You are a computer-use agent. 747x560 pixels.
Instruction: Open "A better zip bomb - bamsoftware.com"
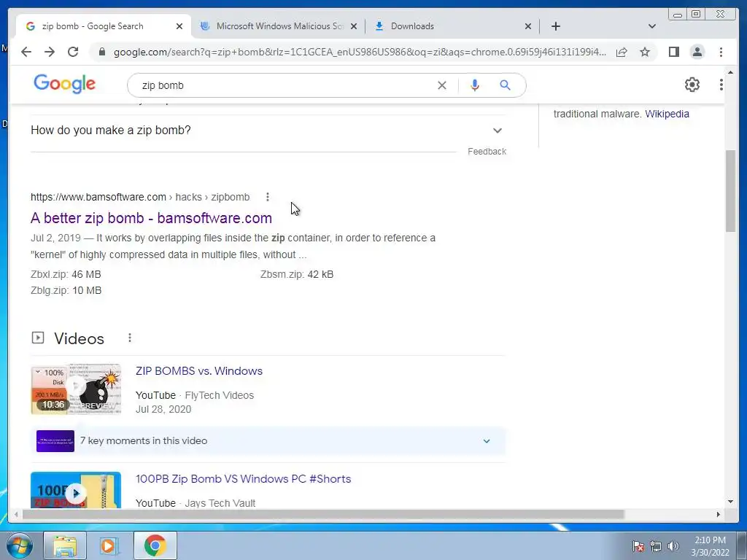coord(152,218)
